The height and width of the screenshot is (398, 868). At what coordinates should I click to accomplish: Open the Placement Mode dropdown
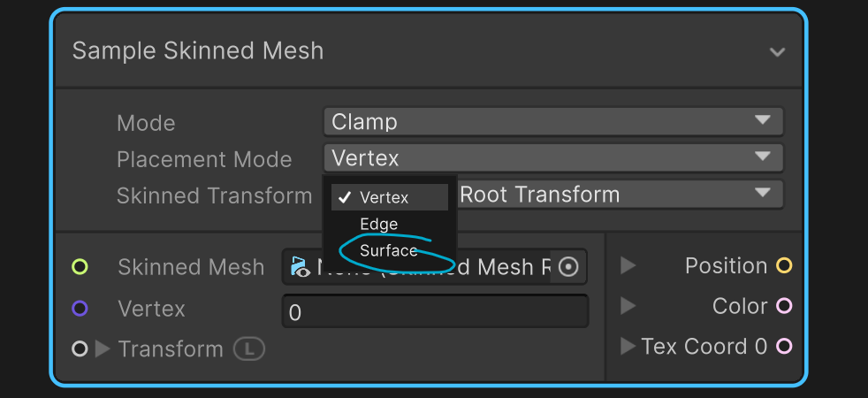pyautogui.click(x=552, y=158)
